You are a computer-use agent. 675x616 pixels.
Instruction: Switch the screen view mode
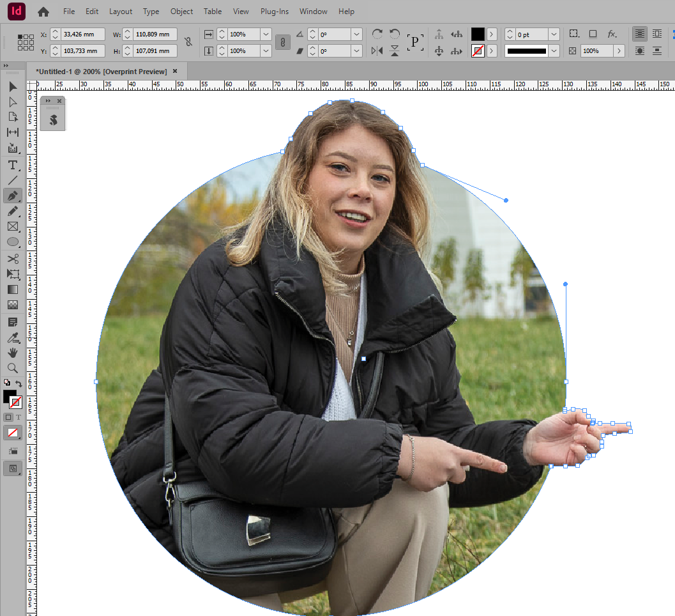coord(13,468)
